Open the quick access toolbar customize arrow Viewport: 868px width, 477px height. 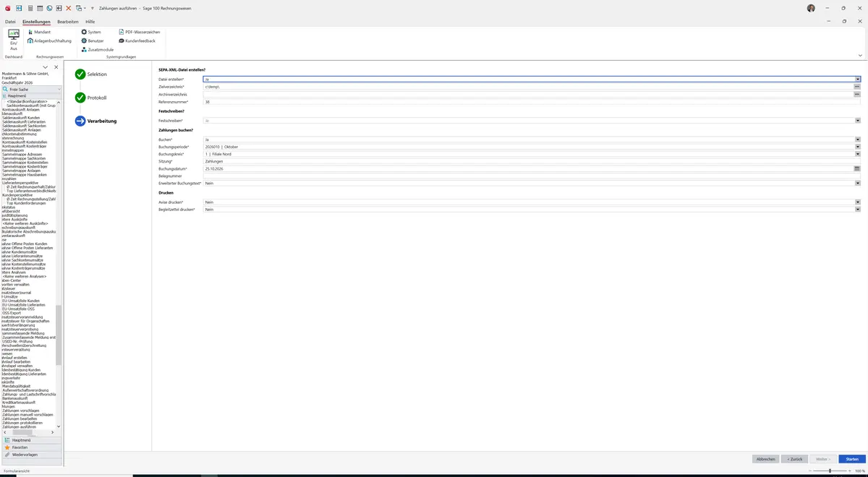pyautogui.click(x=93, y=8)
